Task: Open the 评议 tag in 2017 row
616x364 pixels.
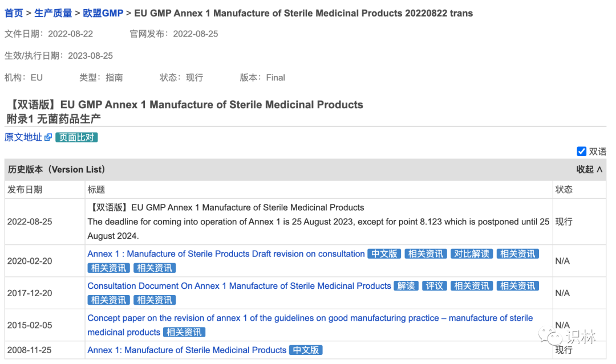Action: coord(435,286)
